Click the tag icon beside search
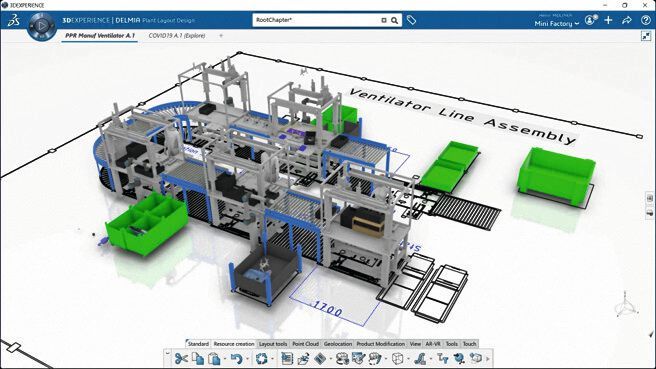 click(411, 20)
